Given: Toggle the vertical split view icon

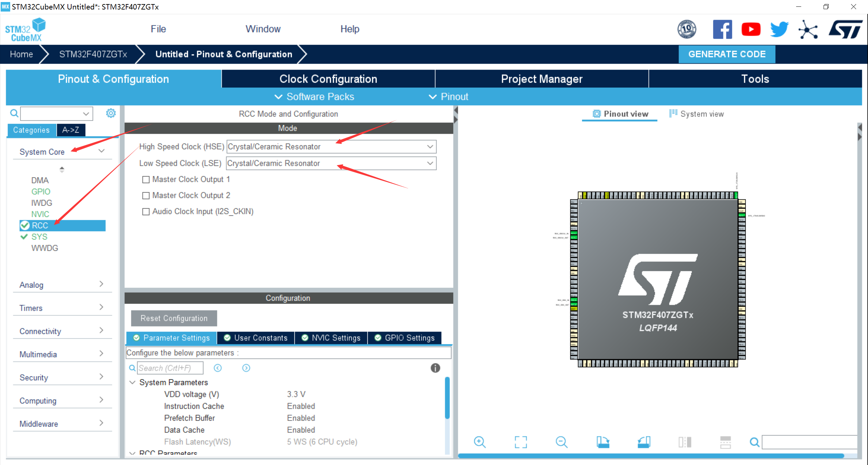Looking at the screenshot, I should tap(725, 442).
